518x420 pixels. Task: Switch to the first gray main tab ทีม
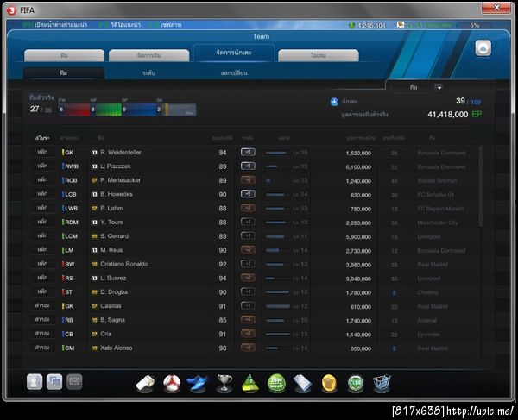[65, 55]
